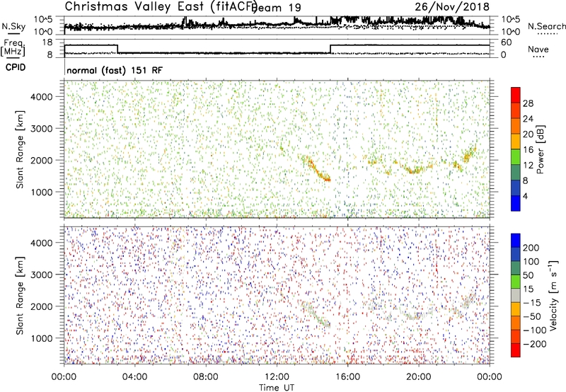Click the frequency step-down near 03:00 UT

117,49
